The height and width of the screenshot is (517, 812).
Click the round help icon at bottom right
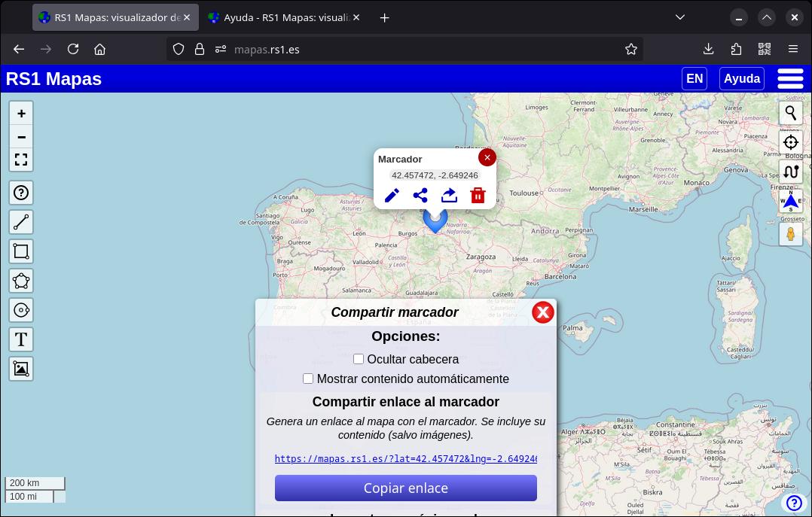794,503
